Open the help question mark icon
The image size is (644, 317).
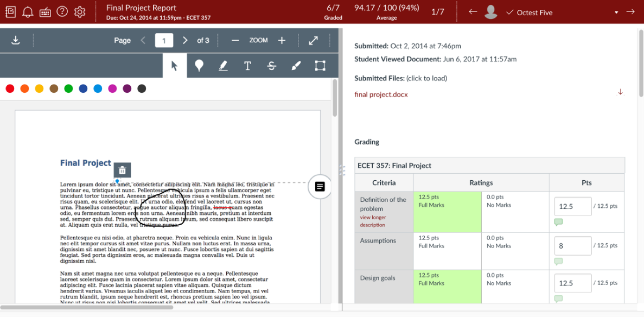(x=62, y=11)
